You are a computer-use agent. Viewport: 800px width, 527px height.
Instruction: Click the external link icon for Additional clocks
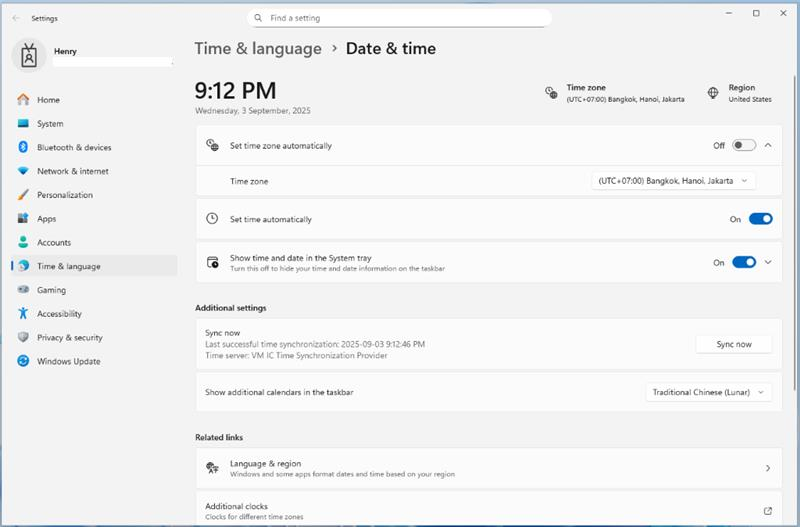[x=767, y=511]
